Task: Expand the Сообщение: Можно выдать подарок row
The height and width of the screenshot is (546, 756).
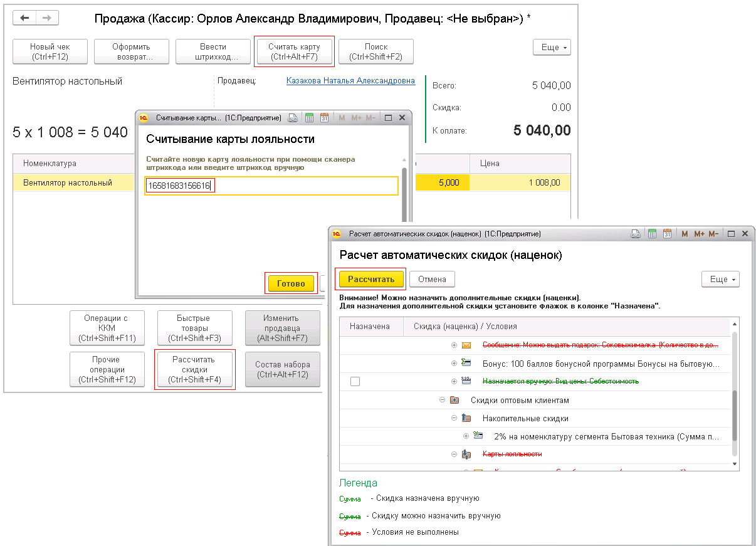Action: click(454, 345)
